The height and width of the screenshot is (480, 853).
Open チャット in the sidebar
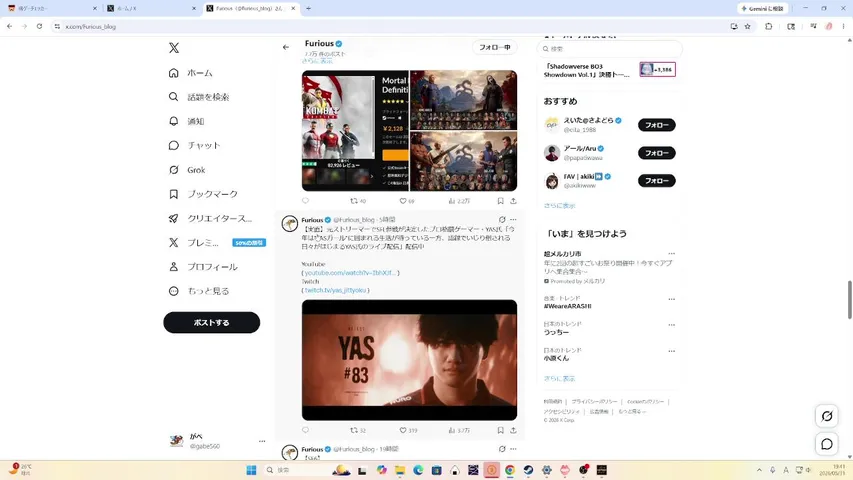click(194, 145)
